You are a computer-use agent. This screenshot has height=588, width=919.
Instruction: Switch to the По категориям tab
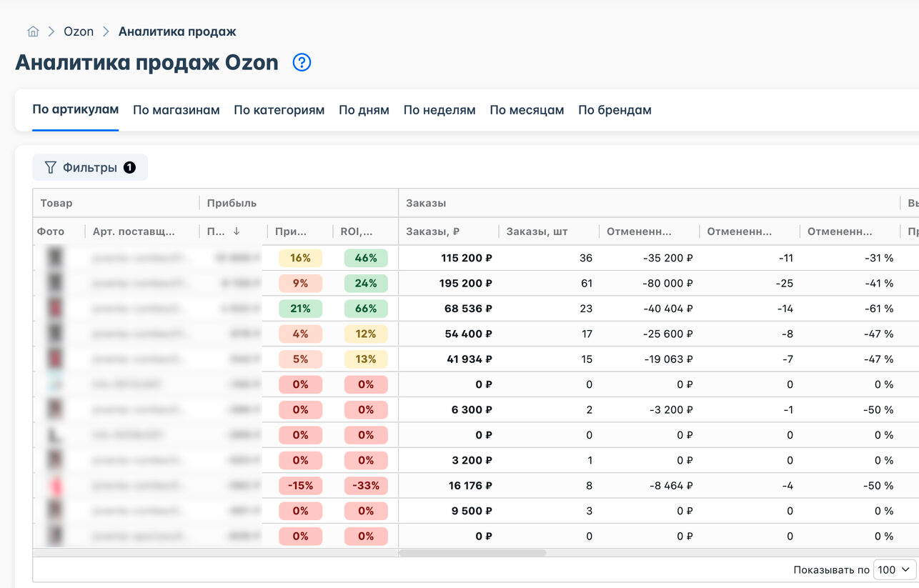(279, 110)
